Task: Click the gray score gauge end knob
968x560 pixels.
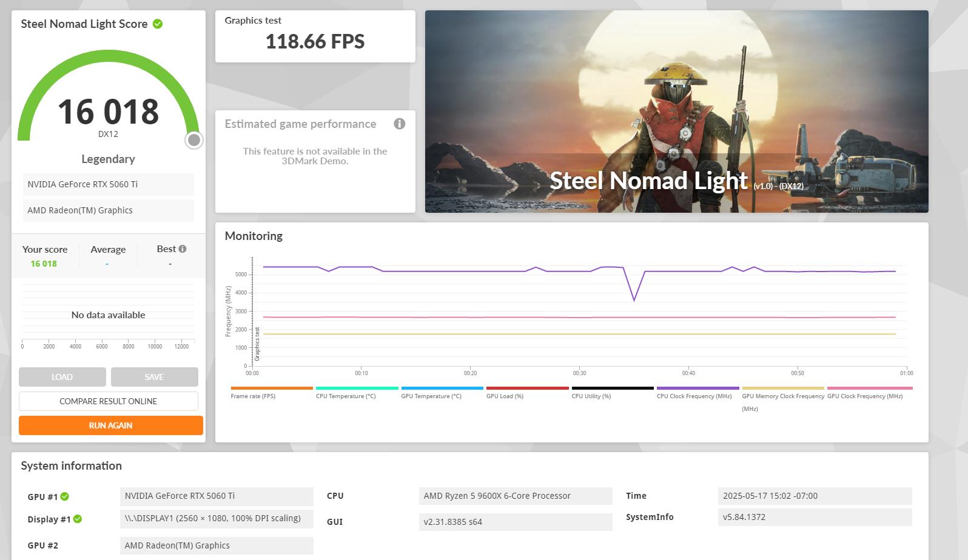Action: pos(194,140)
